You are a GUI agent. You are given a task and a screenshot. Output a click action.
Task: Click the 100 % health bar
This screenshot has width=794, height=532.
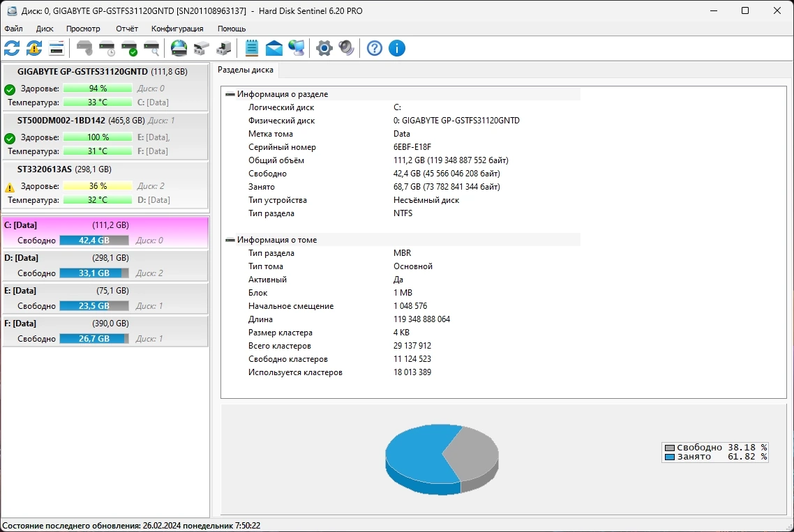tap(98, 137)
